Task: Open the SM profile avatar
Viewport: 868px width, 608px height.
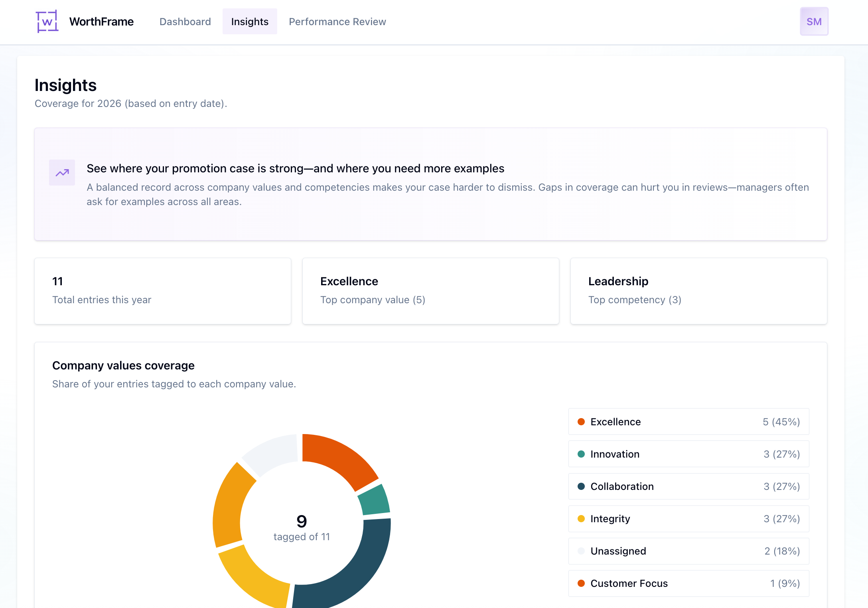Action: (814, 21)
